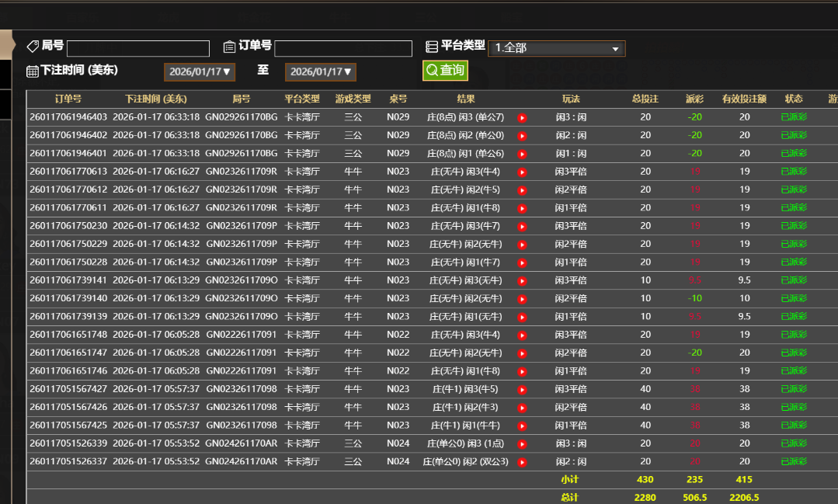The height and width of the screenshot is (504, 838).
Task: Click 已派彩 on the 260117051526337 row
Action: click(x=794, y=461)
